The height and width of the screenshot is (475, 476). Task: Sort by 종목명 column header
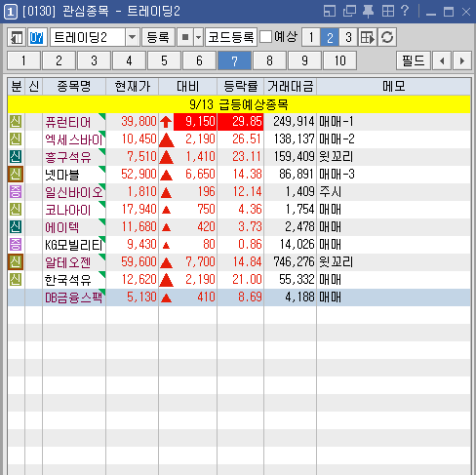tap(74, 86)
